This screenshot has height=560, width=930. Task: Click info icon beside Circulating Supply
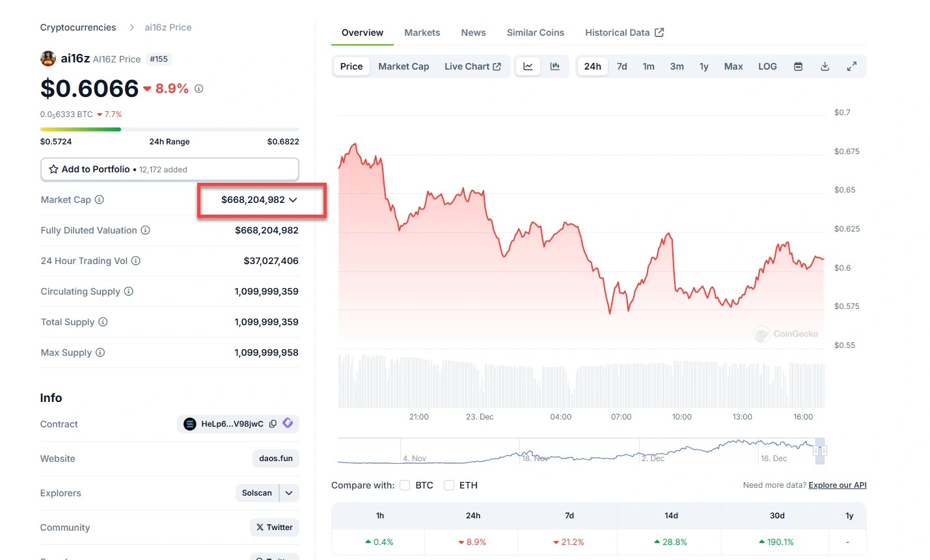point(129,291)
